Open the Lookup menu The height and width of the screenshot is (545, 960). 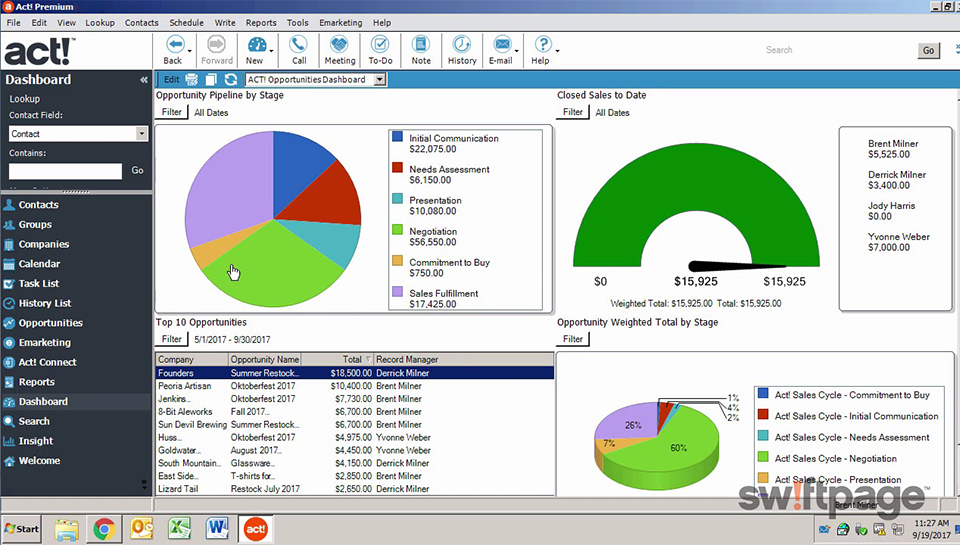tap(100, 23)
